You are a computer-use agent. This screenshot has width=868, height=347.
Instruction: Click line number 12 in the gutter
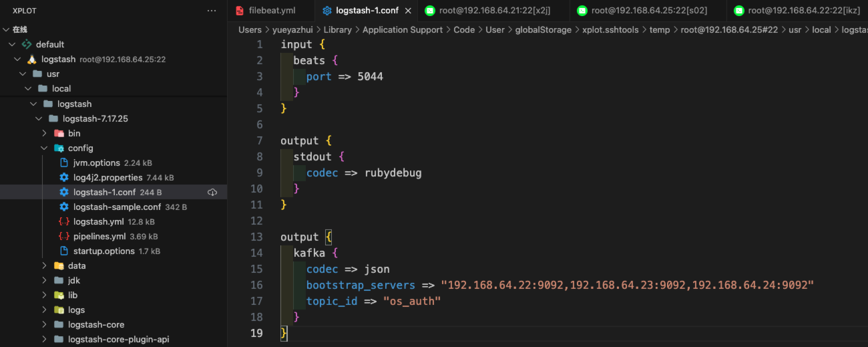click(x=257, y=221)
